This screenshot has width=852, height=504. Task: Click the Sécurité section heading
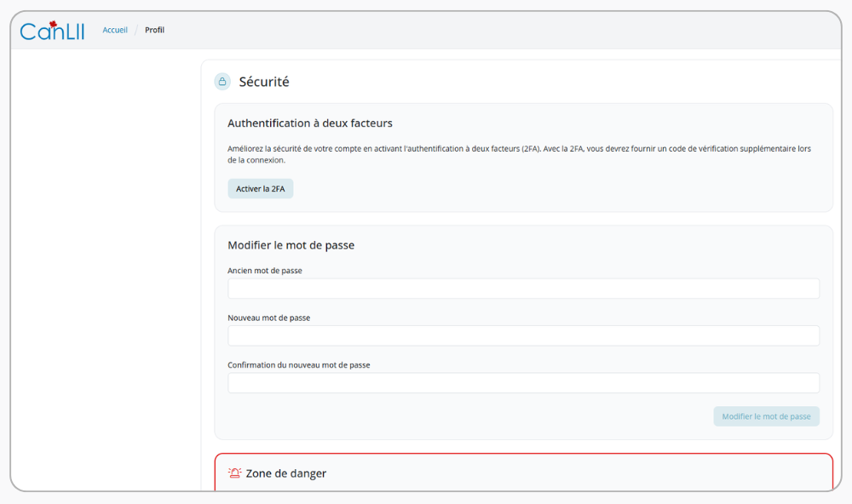[264, 82]
